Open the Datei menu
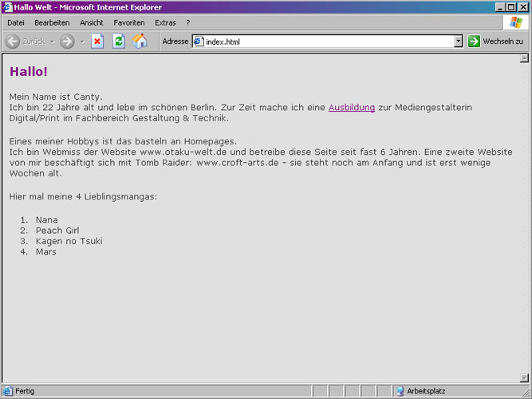The image size is (532, 399). pos(16,23)
